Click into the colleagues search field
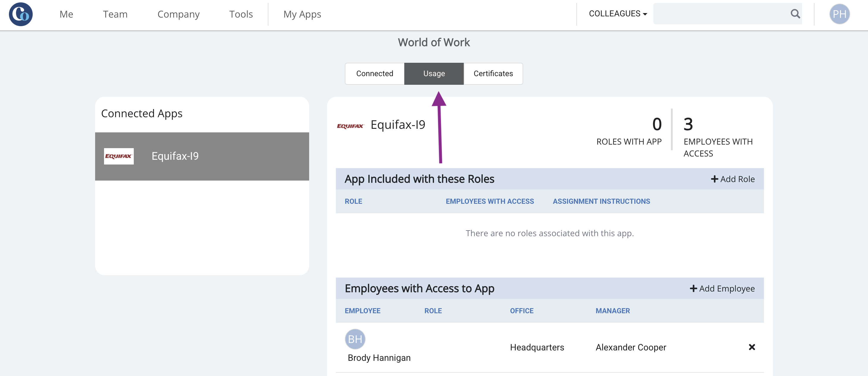This screenshot has height=376, width=868. [x=721, y=14]
